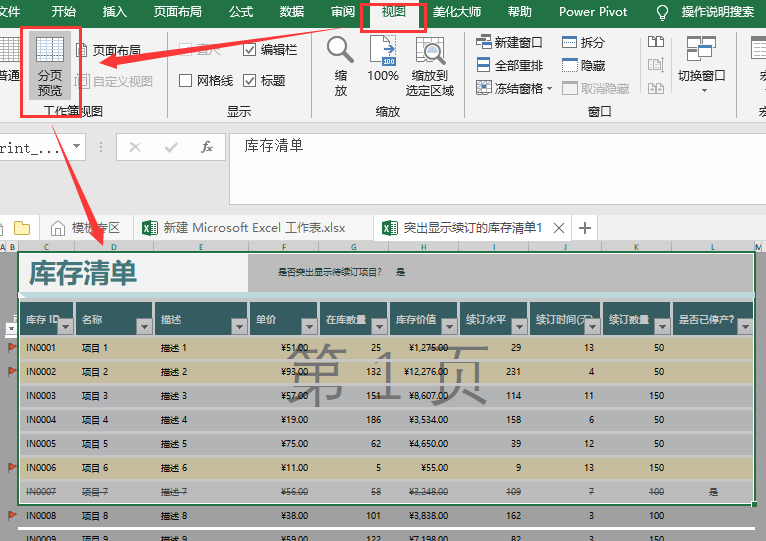Click View Side by Side icon

pyautogui.click(x=656, y=42)
